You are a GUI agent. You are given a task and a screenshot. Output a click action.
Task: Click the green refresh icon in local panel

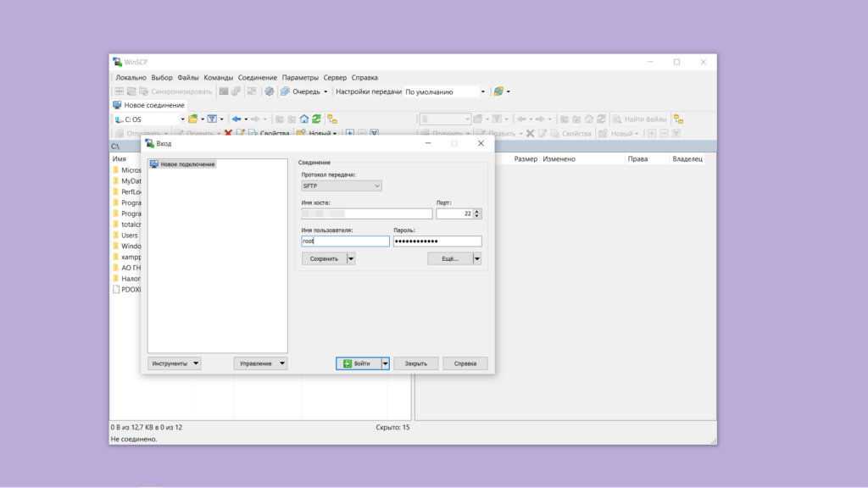(316, 119)
